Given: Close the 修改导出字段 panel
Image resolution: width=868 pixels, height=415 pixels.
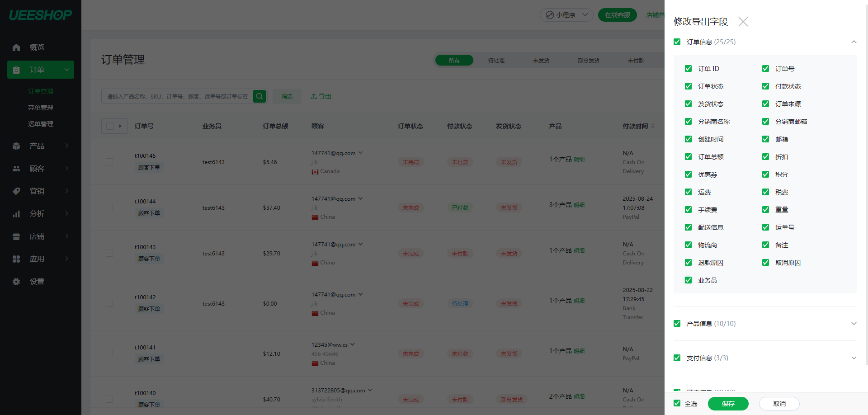Looking at the screenshot, I should (x=743, y=22).
